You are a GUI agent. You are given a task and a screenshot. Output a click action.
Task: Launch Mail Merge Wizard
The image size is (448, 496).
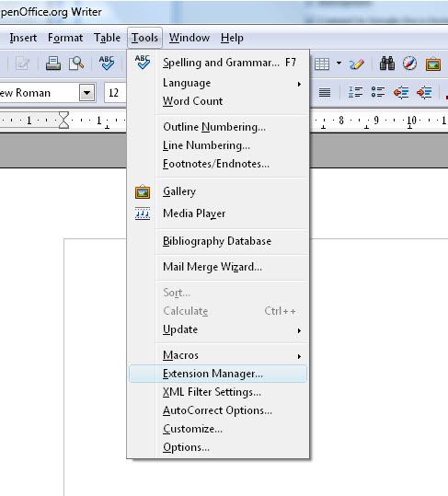click(218, 267)
